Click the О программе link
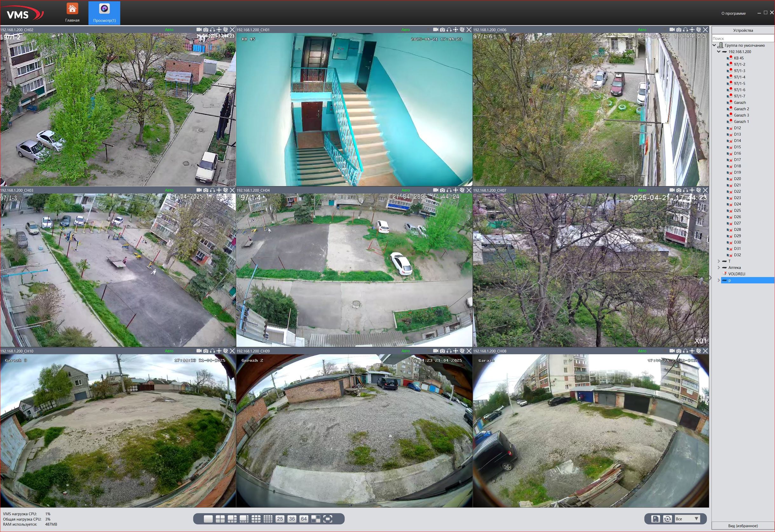The image size is (775, 532). pos(733,13)
